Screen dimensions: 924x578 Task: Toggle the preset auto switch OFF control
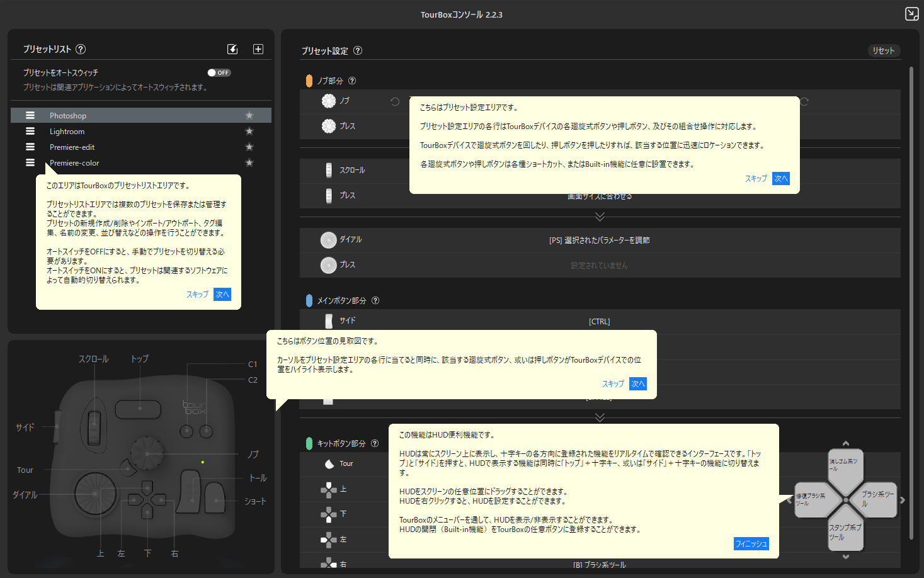click(219, 72)
